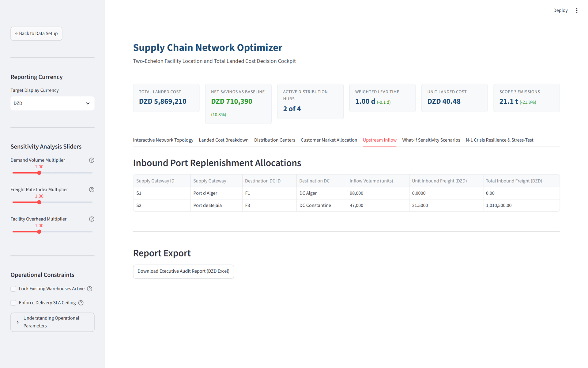Open the three-dot main menu
The height and width of the screenshot is (368, 588).
tap(577, 10)
